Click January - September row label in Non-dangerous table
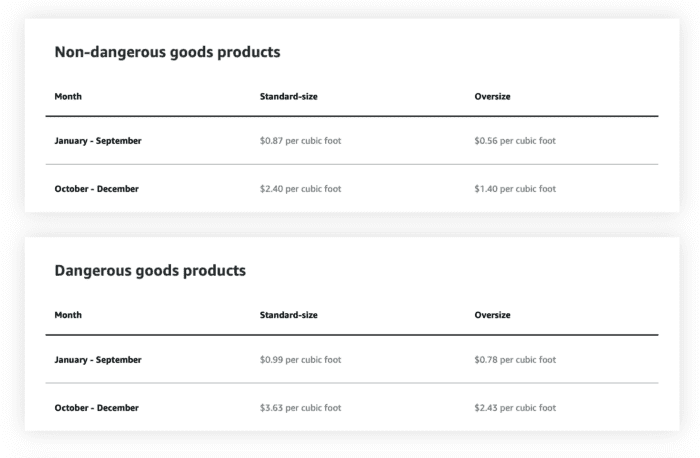This screenshot has height=458, width=700. tap(98, 141)
